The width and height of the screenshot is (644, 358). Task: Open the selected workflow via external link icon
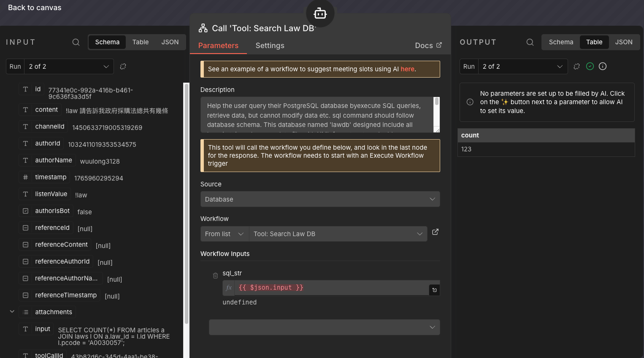[x=435, y=232]
